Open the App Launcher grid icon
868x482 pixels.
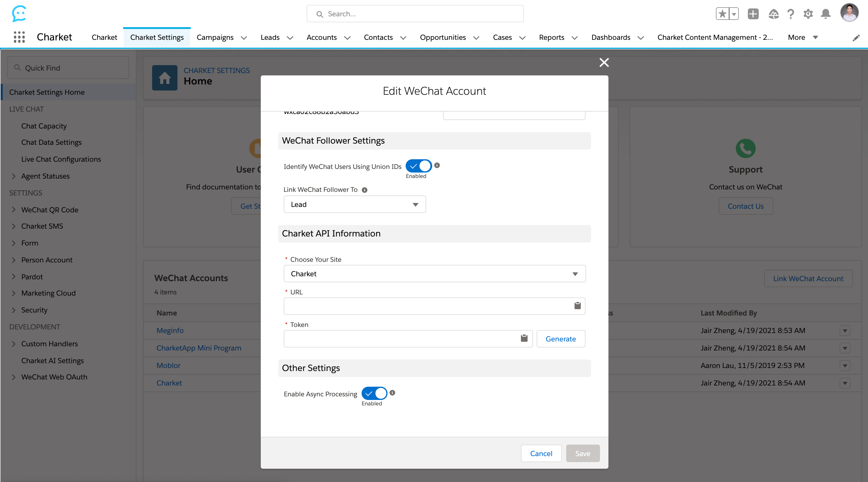pos(19,37)
